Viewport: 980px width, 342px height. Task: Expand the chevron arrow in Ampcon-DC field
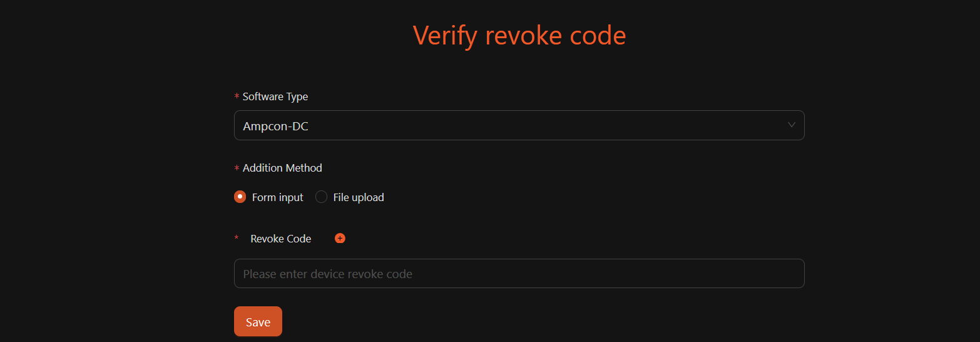click(x=792, y=125)
